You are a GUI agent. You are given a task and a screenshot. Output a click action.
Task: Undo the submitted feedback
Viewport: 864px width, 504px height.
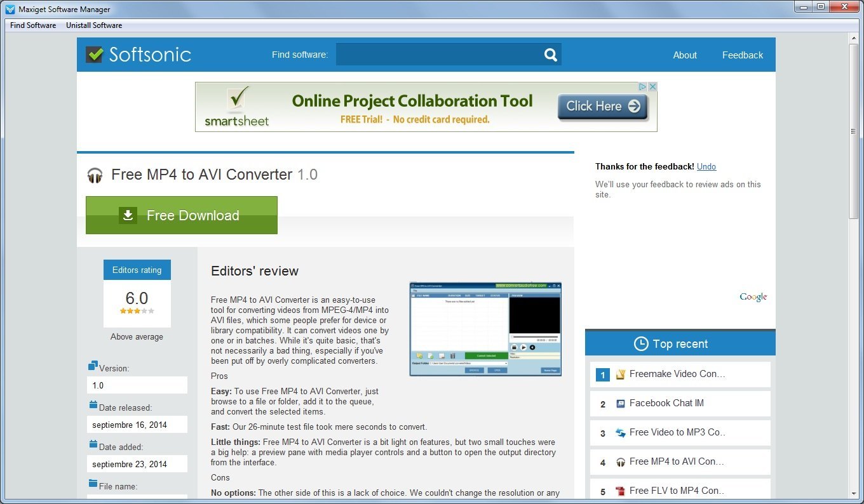[706, 166]
